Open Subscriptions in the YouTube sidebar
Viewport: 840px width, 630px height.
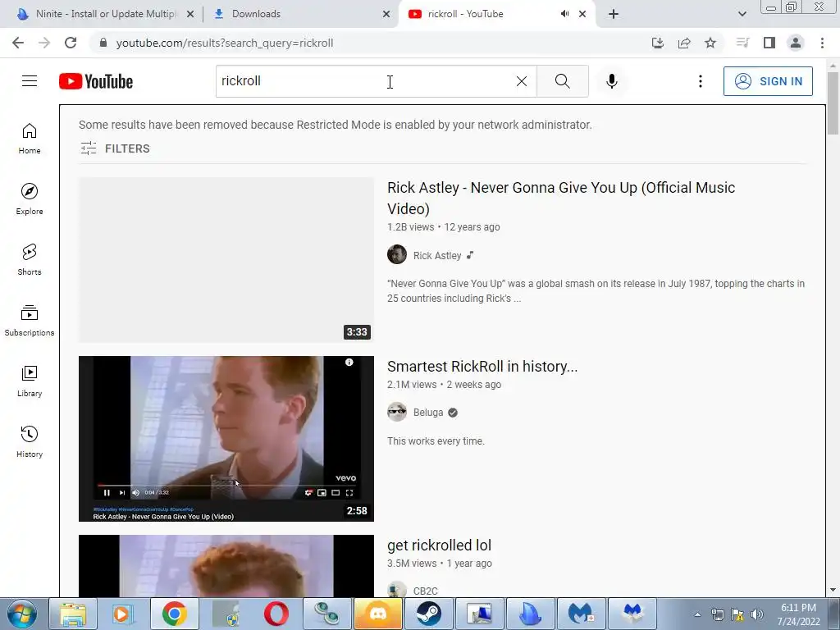coord(30,321)
